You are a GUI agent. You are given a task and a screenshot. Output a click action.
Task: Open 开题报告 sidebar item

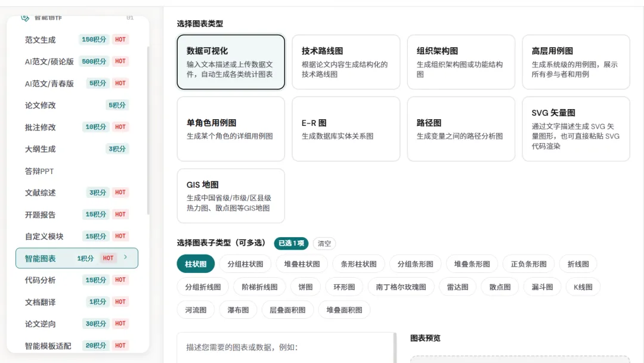click(x=77, y=215)
